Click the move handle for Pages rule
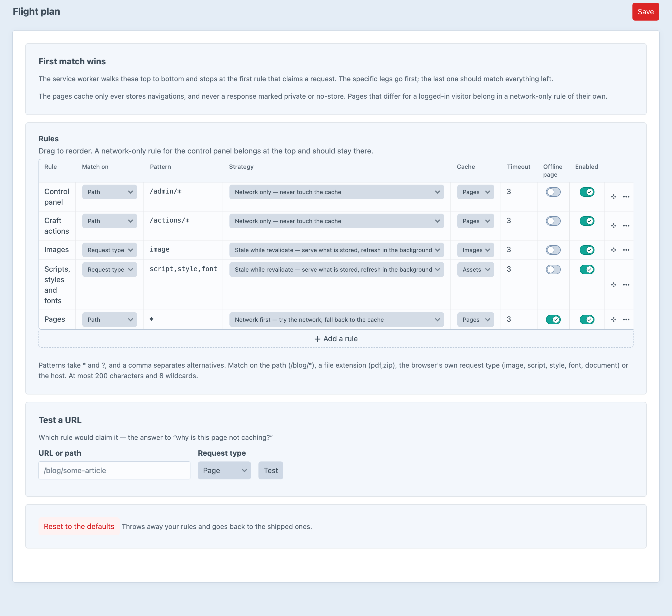Viewport: 672px width, 616px height. tap(613, 320)
